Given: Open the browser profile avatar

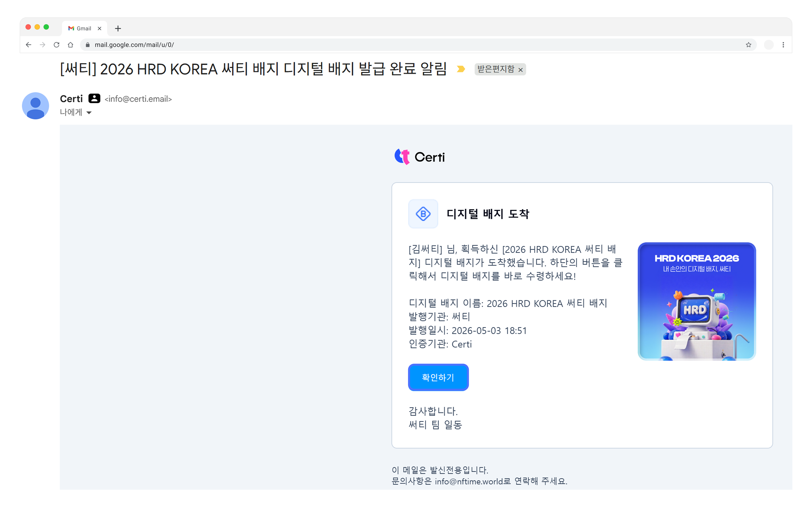Looking at the screenshot, I should point(769,45).
